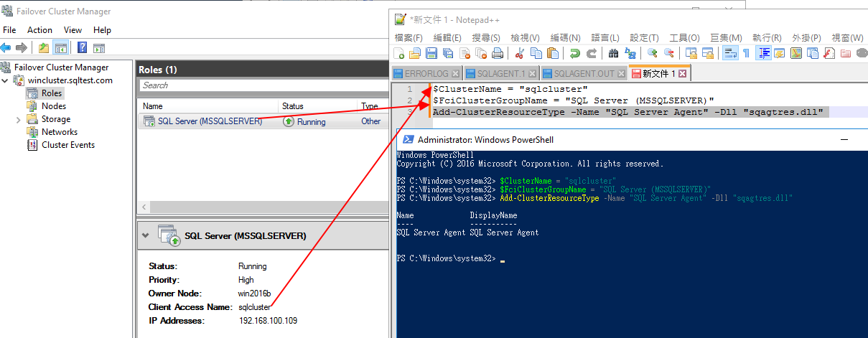Open the File menu in Failover Cluster Manager
Viewport: 868px width, 338px height.
9,30
